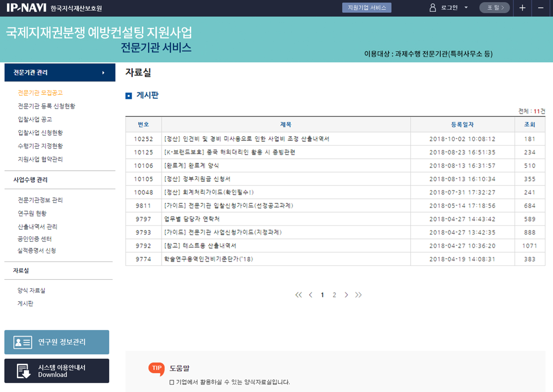The width and height of the screenshot is (553, 392).
Task: Download the 시스템 이용안내서
Action: click(57, 371)
